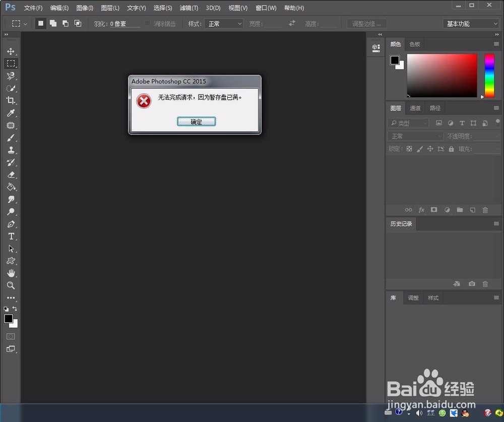Viewport: 504px width, 422px height.
Task: Select the Move tool
Action: 11,51
